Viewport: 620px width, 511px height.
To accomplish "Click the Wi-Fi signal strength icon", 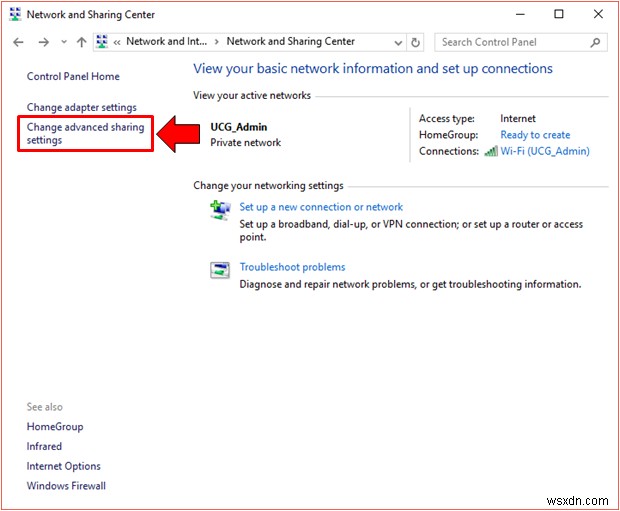I will click(x=491, y=151).
